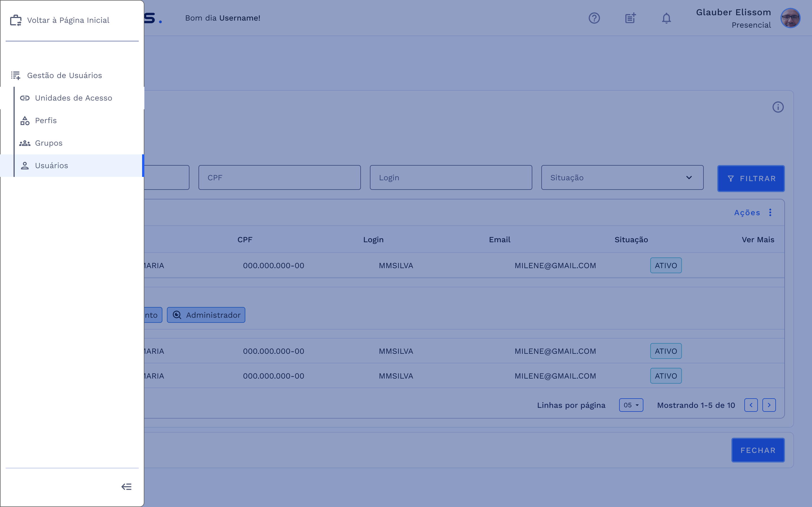This screenshot has height=507, width=812.
Task: Collapse the Gestão de Usuários menu group
Action: point(64,75)
